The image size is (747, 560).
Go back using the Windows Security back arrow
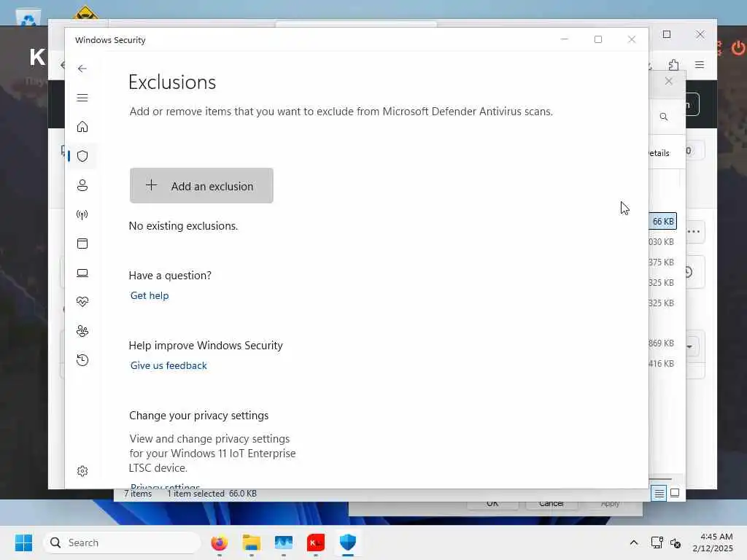[x=82, y=69]
